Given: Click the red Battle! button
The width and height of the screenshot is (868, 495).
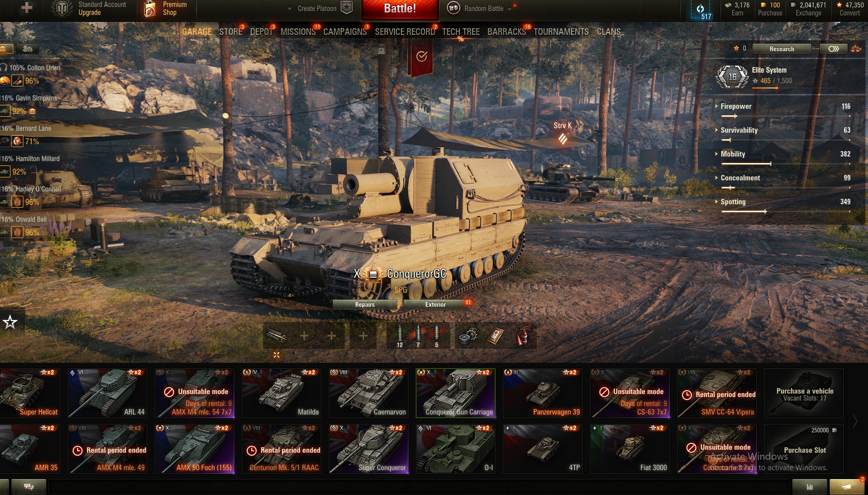Looking at the screenshot, I should click(x=400, y=8).
